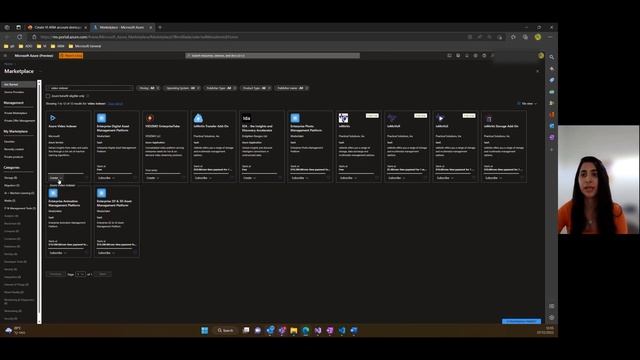Screen dimensions: 640x360
Task: Select Service Providers in the left menu
Action: [14, 92]
